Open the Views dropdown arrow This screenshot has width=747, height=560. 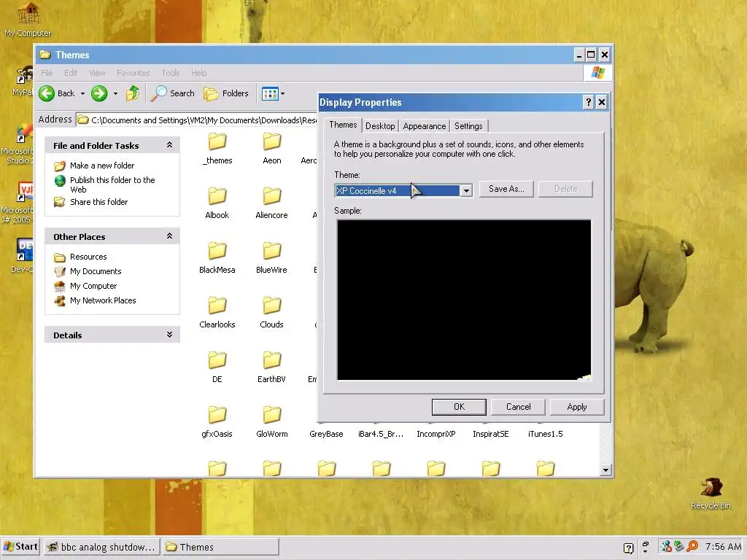pyautogui.click(x=282, y=94)
